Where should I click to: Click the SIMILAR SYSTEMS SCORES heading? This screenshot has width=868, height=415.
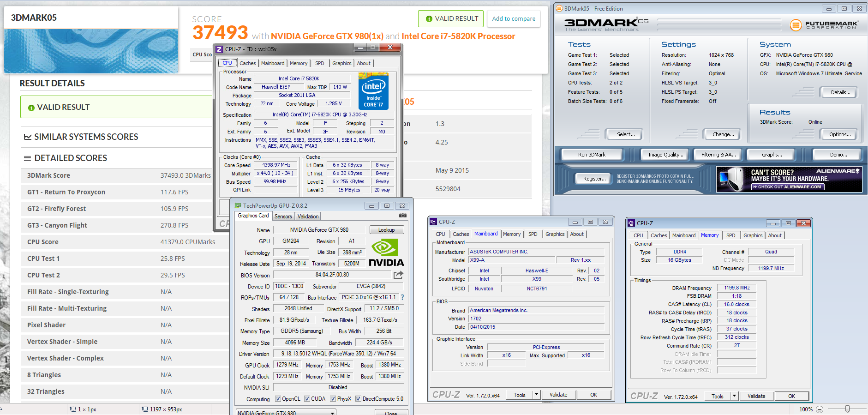pos(86,137)
